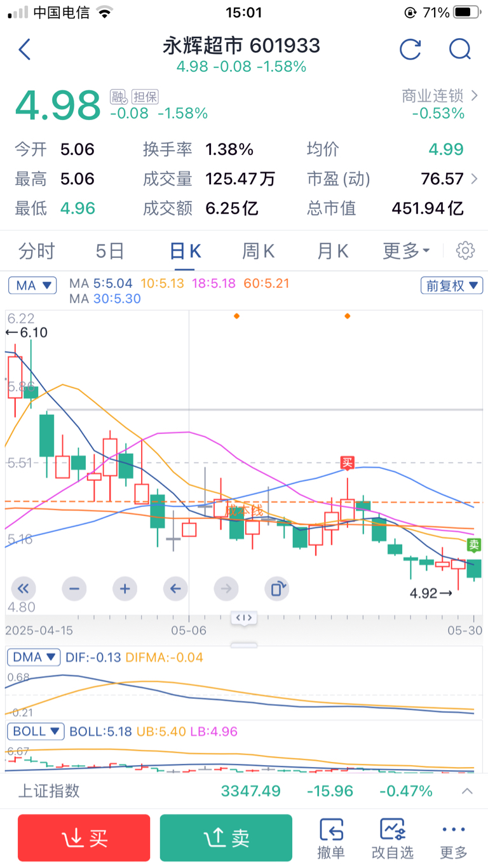
Task: Expand 市盈(动) detail chevron
Action: [x=474, y=179]
